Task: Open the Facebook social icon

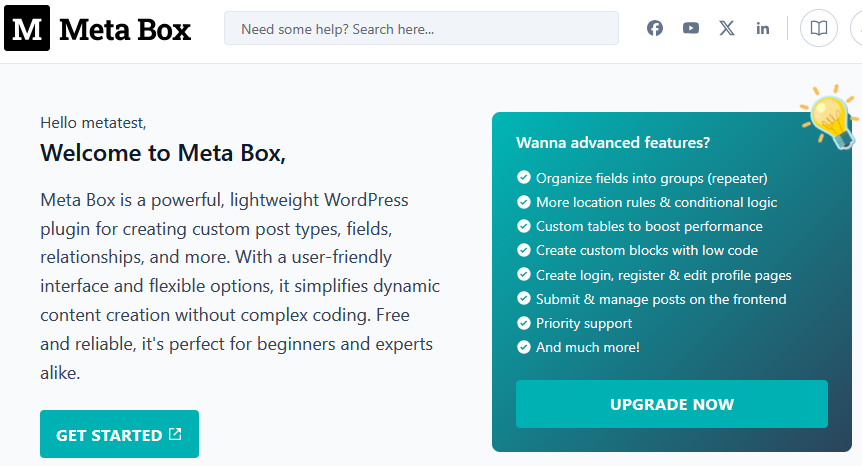Action: click(x=655, y=28)
